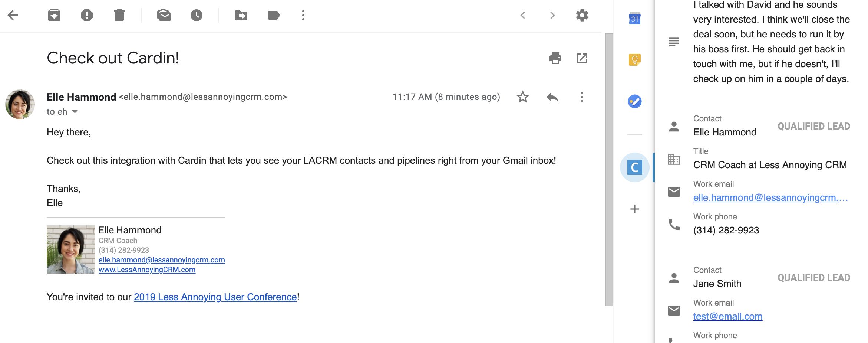
Task: Open the message's three-dot more menu
Action: pos(582,97)
